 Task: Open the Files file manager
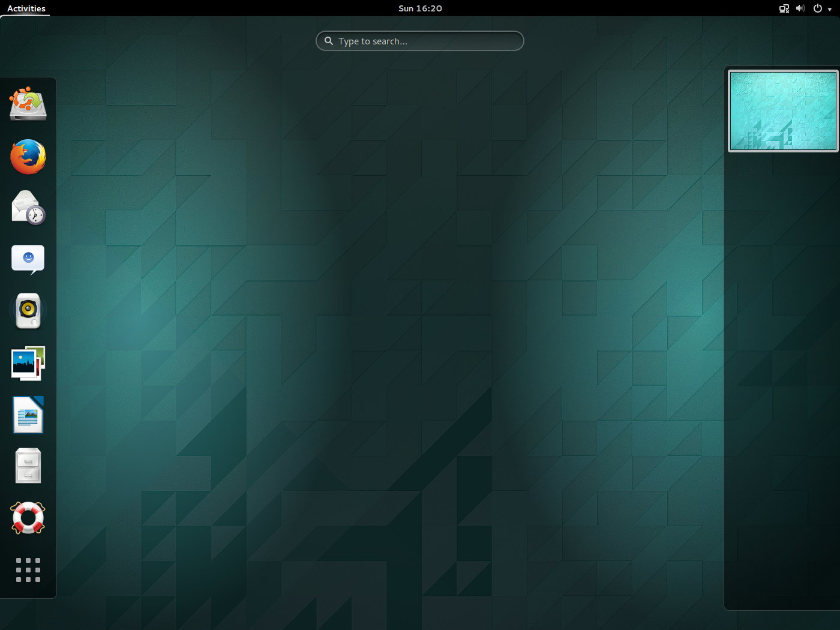tap(28, 466)
